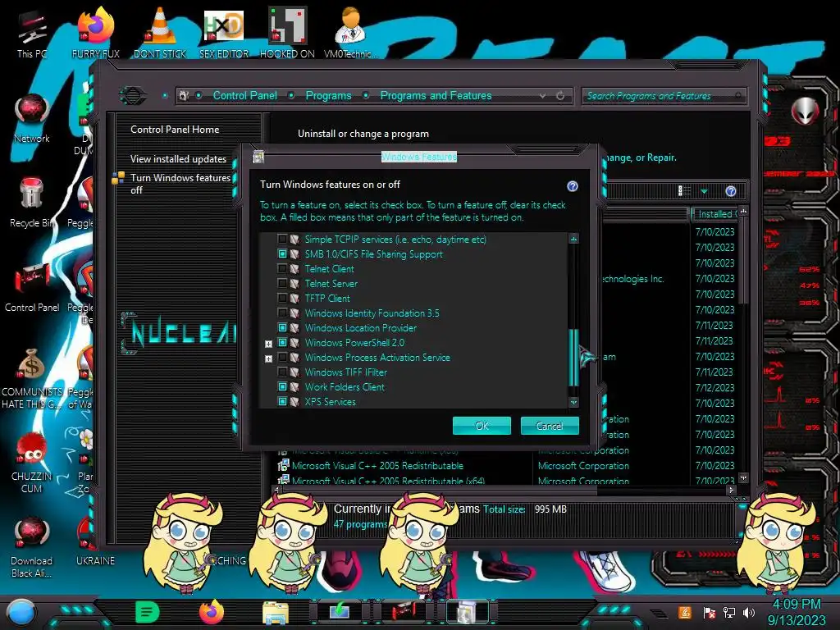This screenshot has height=630, width=840.
Task: Open the Recycle Bin desktop icon
Action: pos(32,203)
